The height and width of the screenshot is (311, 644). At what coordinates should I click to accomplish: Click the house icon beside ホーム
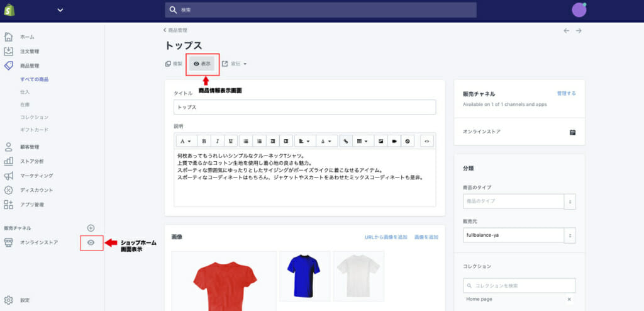tap(8, 37)
